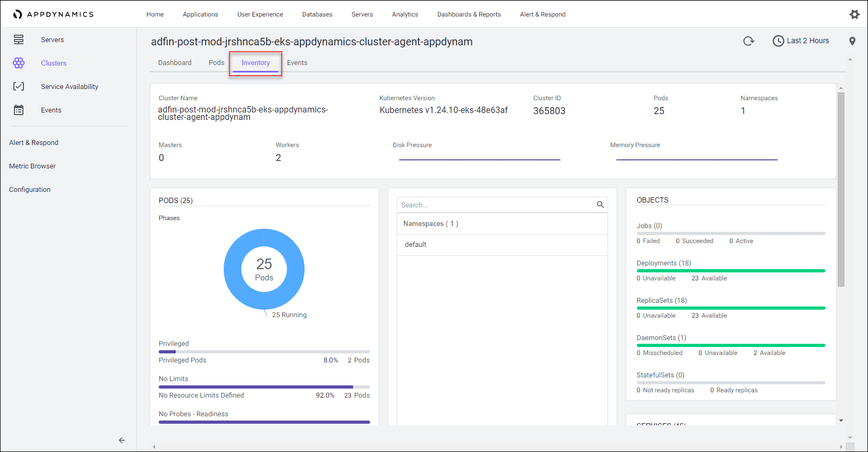The height and width of the screenshot is (452, 868).
Task: Click the refresh icon beside the time range
Action: pos(749,41)
